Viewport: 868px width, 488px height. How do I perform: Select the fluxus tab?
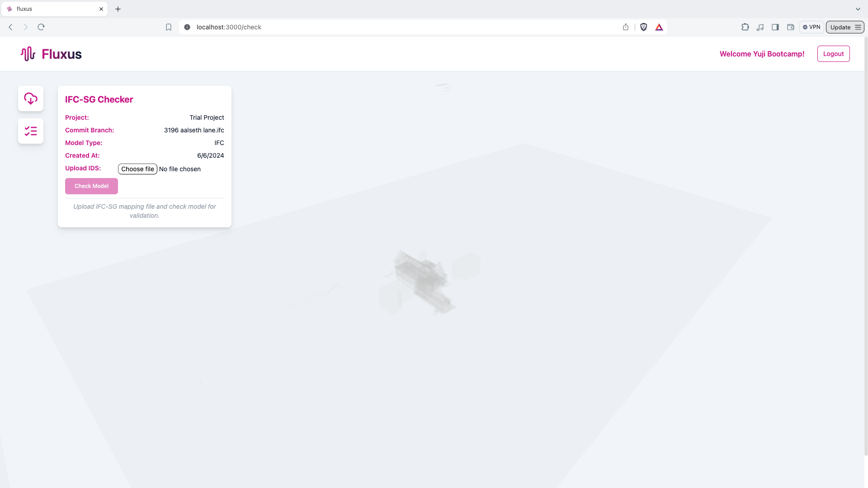[x=50, y=9]
